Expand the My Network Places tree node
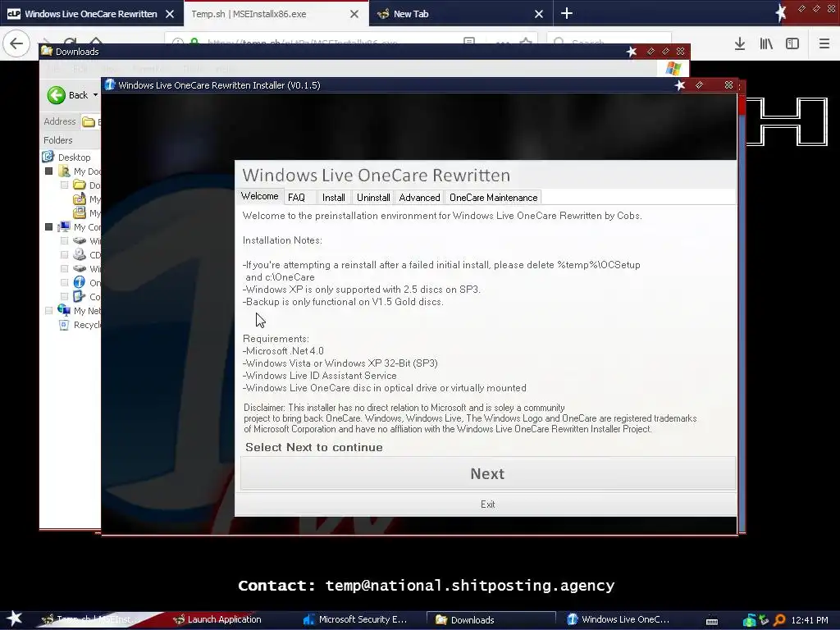The width and height of the screenshot is (840, 630). 48,310
